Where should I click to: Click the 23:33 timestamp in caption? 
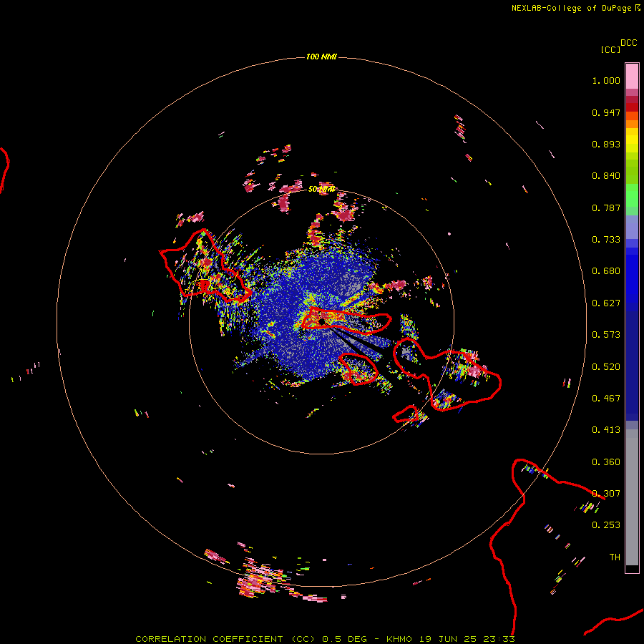499,639
